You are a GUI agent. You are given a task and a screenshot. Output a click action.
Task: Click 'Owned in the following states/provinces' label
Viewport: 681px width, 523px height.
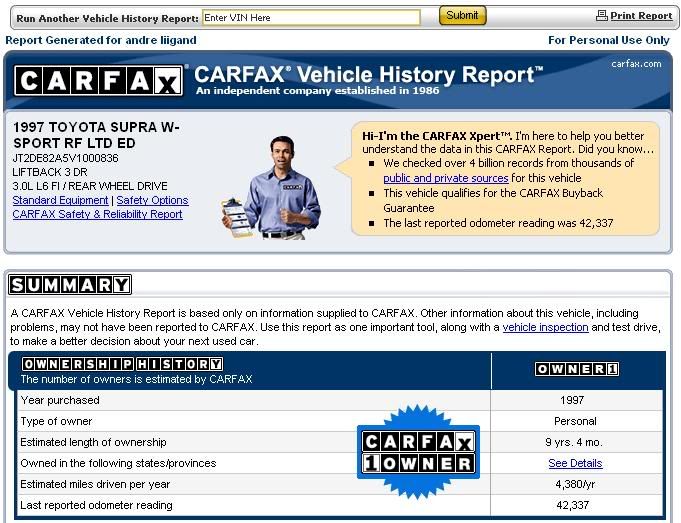(118, 463)
